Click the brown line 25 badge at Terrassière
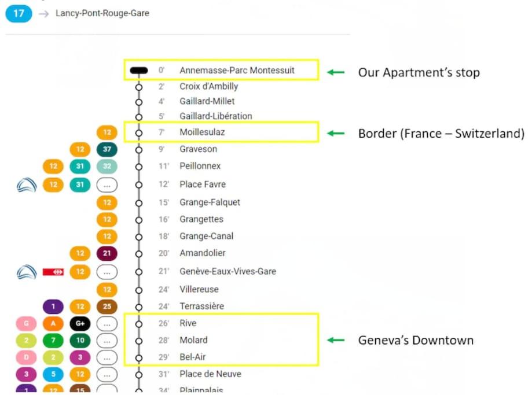The width and height of the screenshot is (532, 395). [x=107, y=307]
